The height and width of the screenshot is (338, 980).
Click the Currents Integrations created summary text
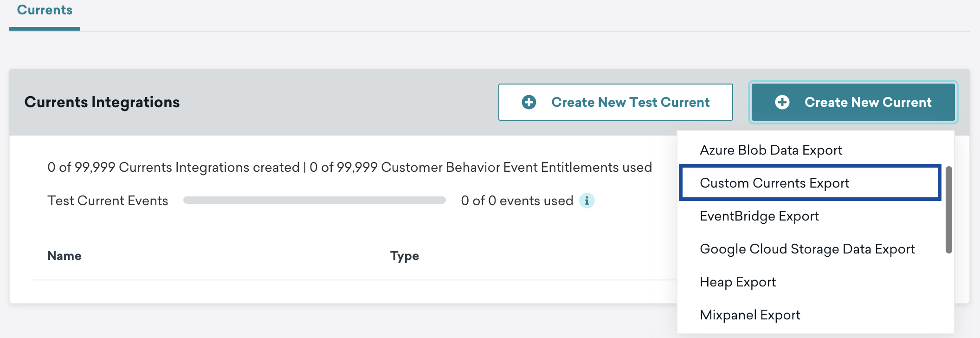[x=174, y=167]
